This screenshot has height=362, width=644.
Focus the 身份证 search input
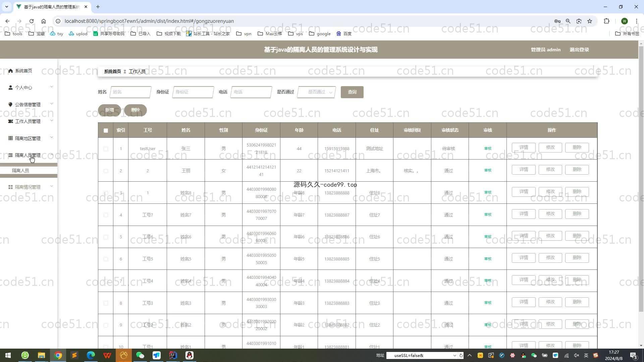[x=193, y=92]
